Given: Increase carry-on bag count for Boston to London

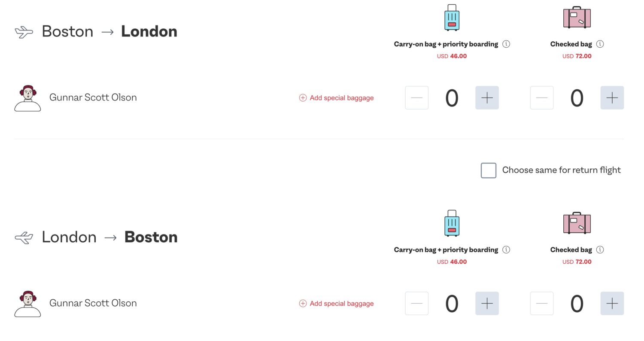Looking at the screenshot, I should tap(487, 98).
